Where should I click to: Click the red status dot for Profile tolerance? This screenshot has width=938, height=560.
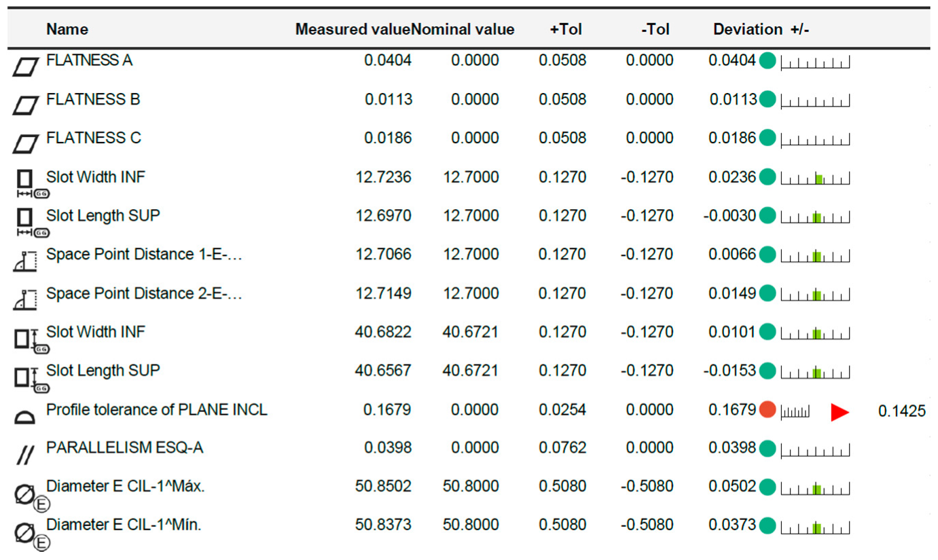(x=768, y=410)
